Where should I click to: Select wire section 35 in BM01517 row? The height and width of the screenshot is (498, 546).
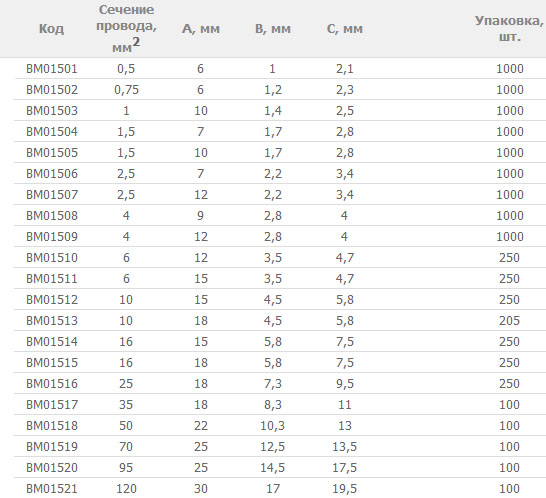(x=126, y=405)
